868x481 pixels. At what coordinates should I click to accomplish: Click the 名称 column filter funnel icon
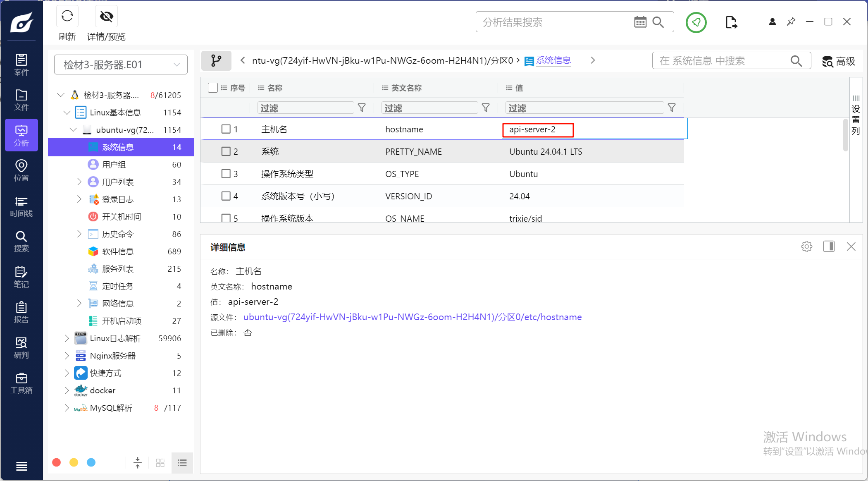point(362,108)
